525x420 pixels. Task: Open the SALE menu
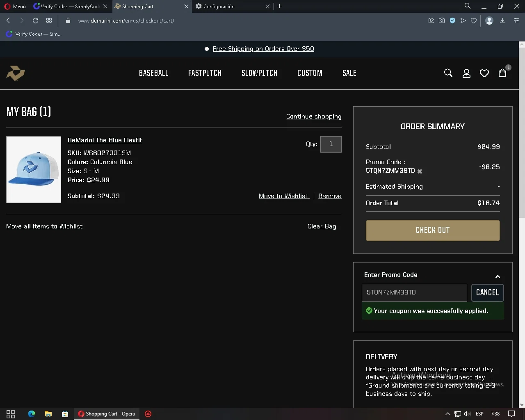[349, 73]
